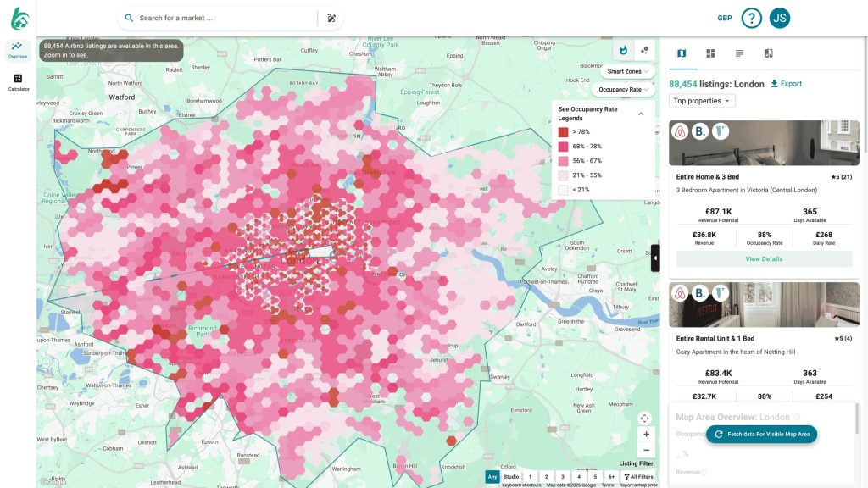868x488 pixels.
Task: Click the map recenter location icon
Action: [645, 418]
